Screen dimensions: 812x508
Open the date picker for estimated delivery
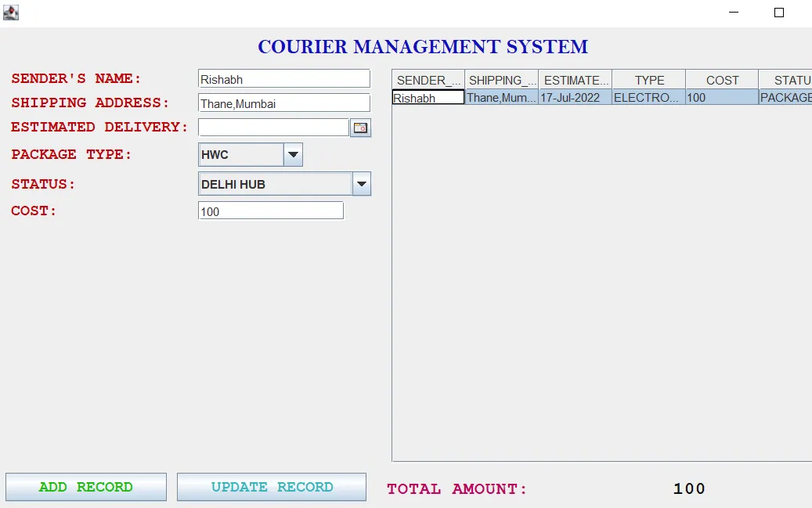(x=360, y=127)
